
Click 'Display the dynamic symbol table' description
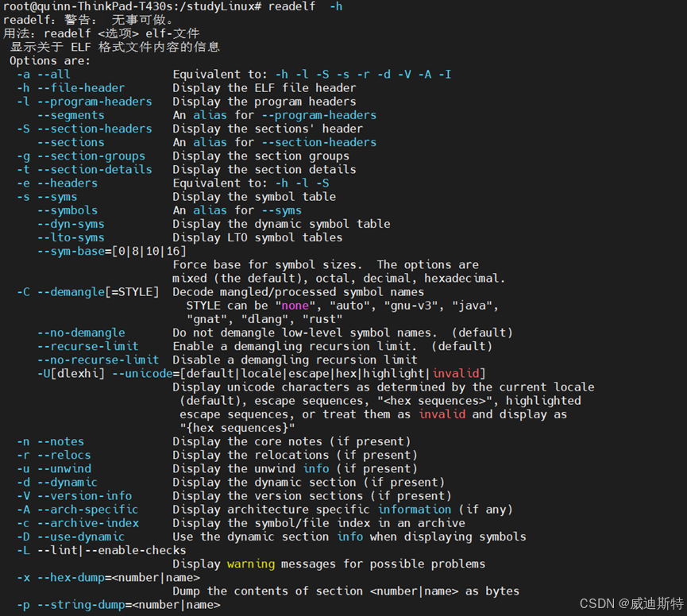pyautogui.click(x=281, y=224)
